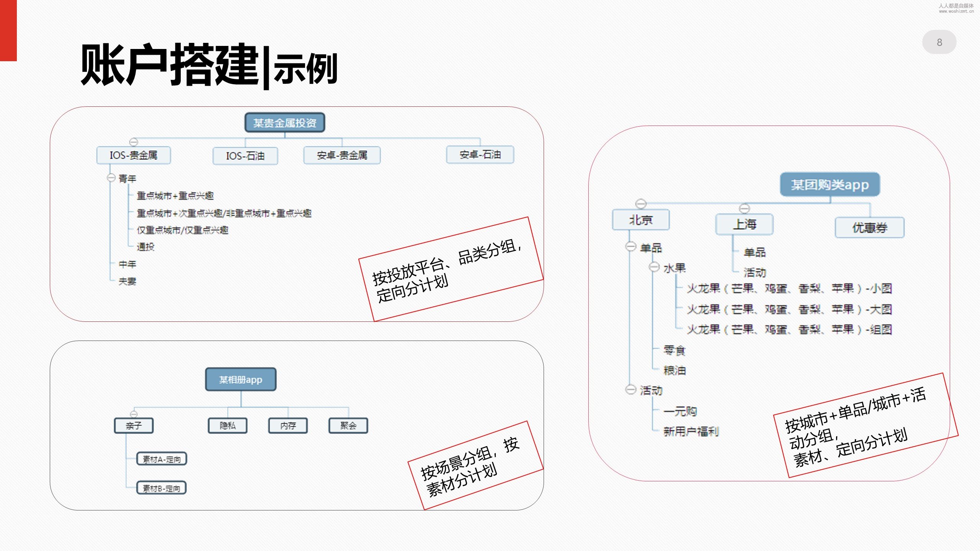Select the 安卓-贵金属 node
Image resolution: width=980 pixels, height=551 pixels.
(342, 155)
